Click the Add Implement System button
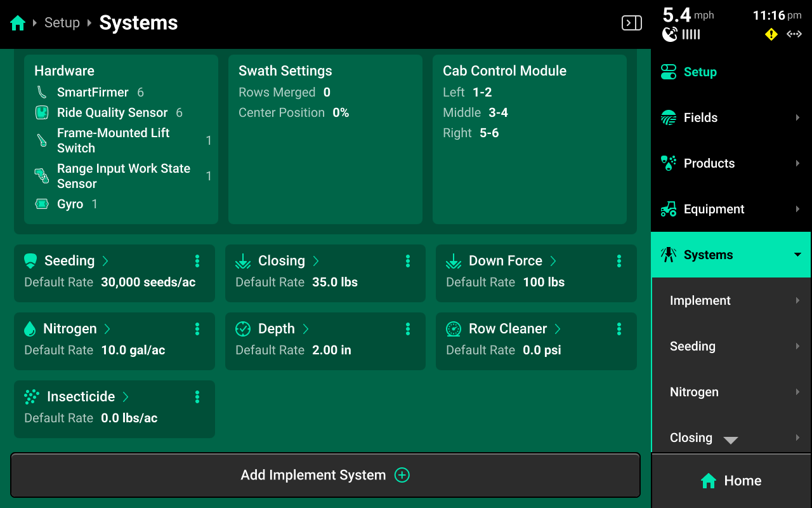Image resolution: width=812 pixels, height=508 pixels. coord(325,475)
